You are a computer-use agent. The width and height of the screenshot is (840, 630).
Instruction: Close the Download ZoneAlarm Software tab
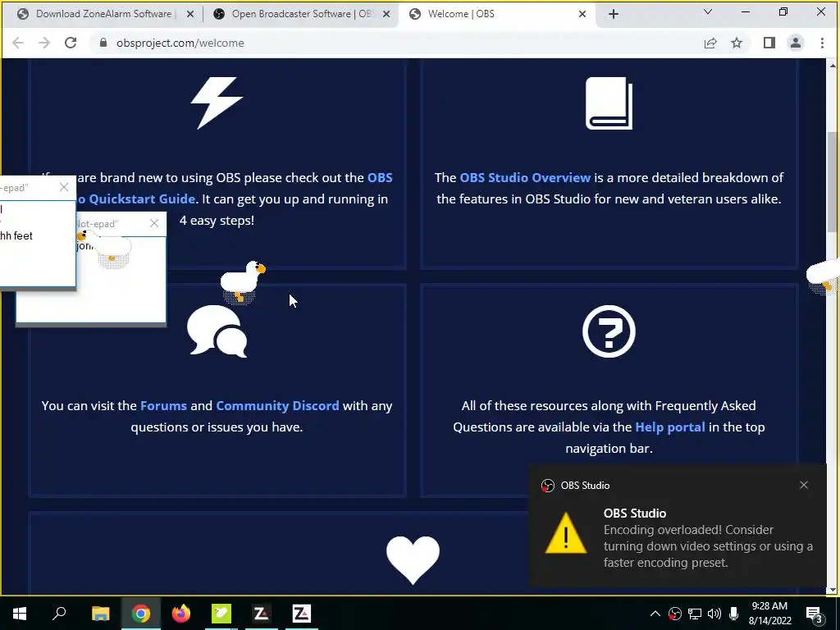pos(190,15)
